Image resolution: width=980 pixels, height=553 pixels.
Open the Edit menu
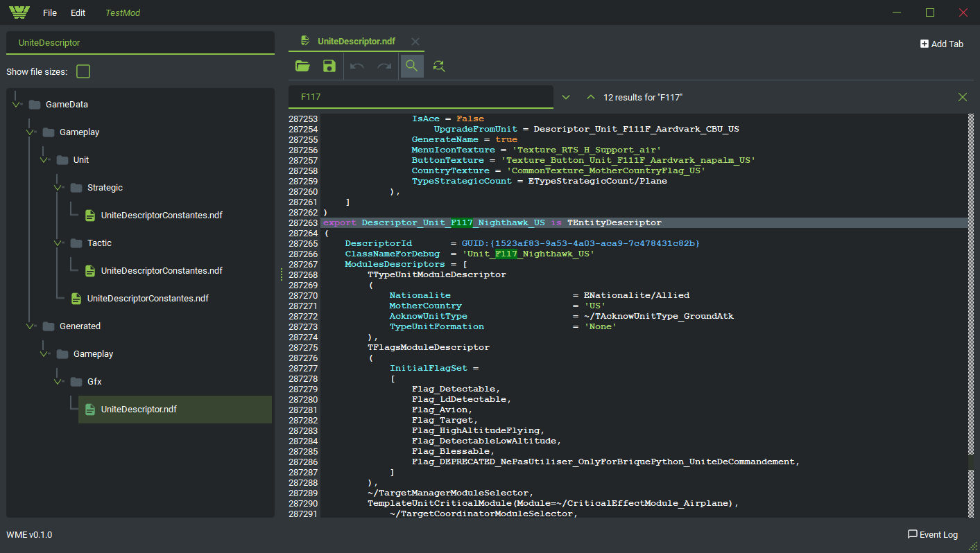click(x=78, y=13)
